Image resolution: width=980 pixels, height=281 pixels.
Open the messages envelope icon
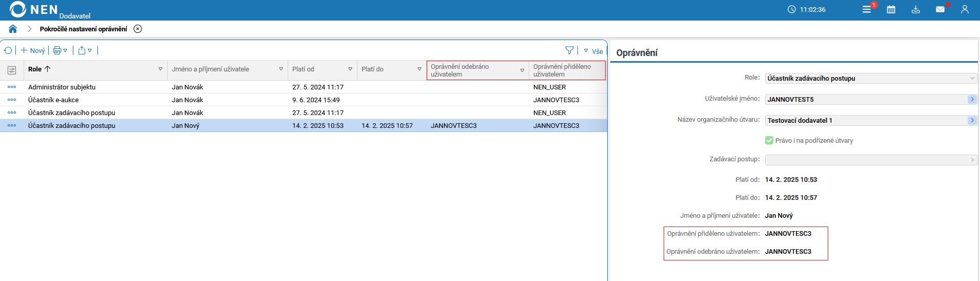point(940,9)
